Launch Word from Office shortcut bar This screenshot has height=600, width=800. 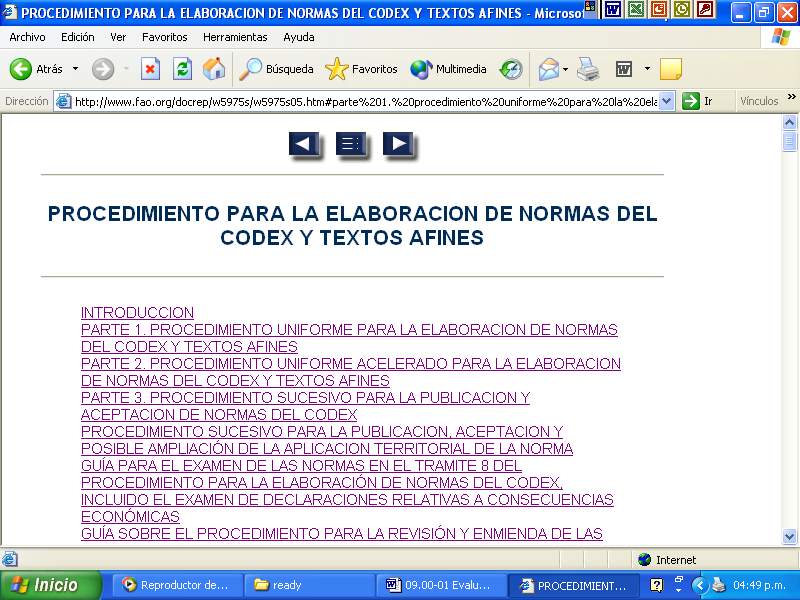(613, 9)
